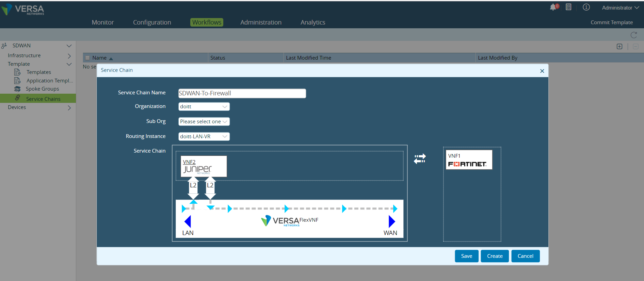Open Service Chains in the sidebar
The image size is (644, 281).
click(x=43, y=99)
